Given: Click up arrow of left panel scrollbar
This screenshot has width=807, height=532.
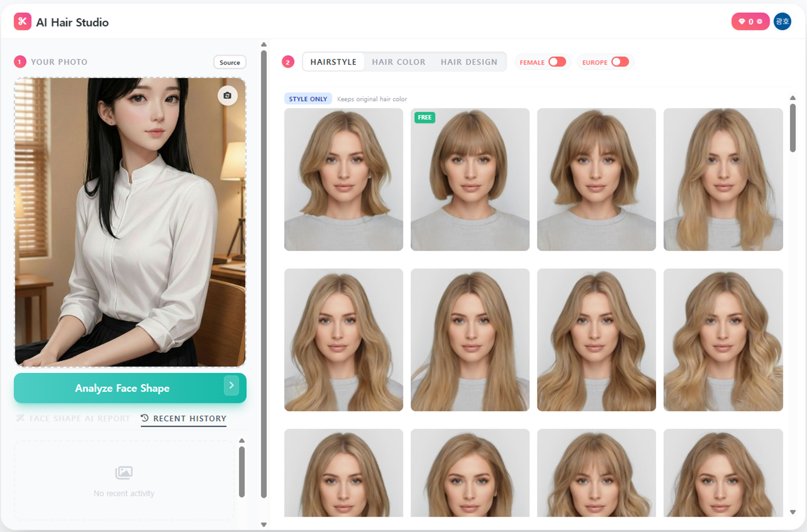Looking at the screenshot, I should (x=264, y=44).
